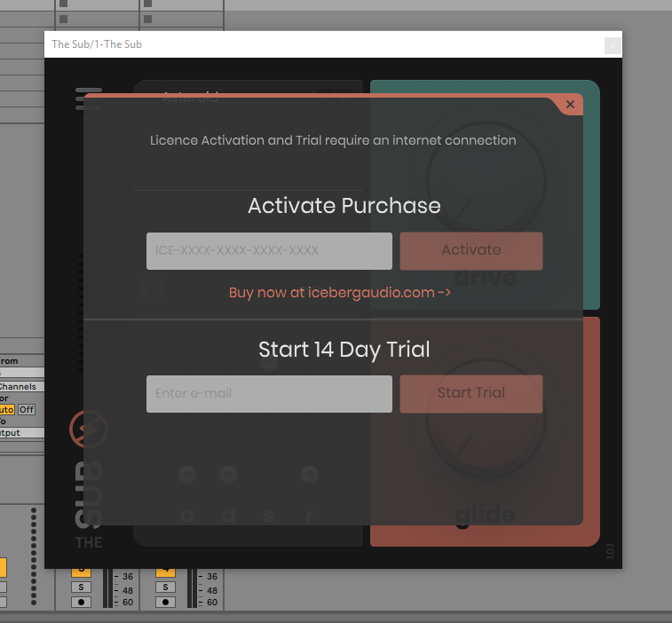
Task: Set Ableton monitor to Auto
Action: tap(7, 410)
